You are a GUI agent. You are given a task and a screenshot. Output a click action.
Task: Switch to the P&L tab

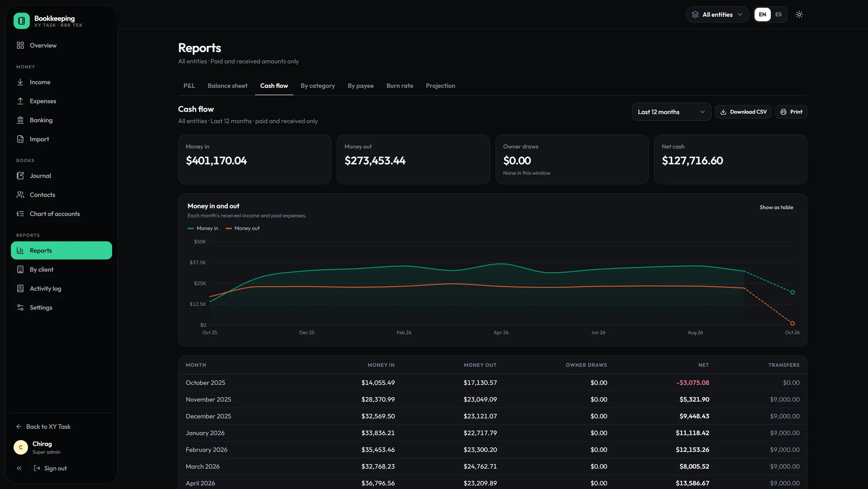click(x=189, y=86)
